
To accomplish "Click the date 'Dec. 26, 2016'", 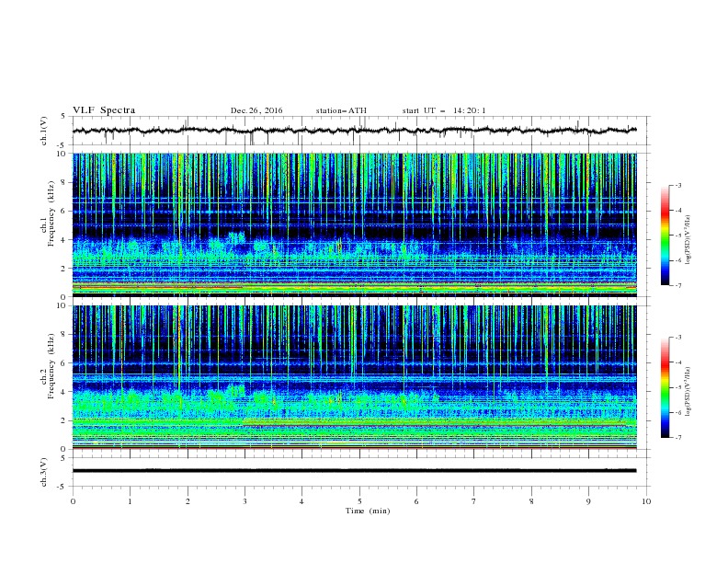I will click(x=256, y=110).
